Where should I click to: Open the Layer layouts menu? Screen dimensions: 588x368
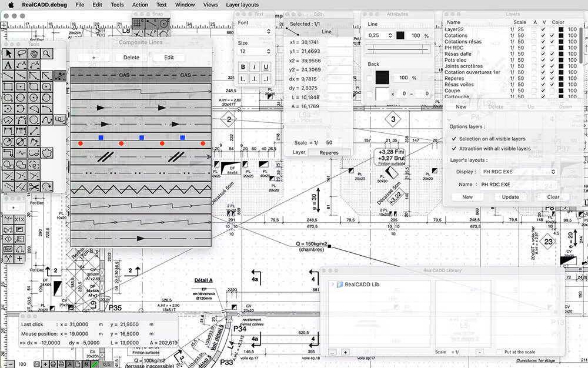click(242, 5)
